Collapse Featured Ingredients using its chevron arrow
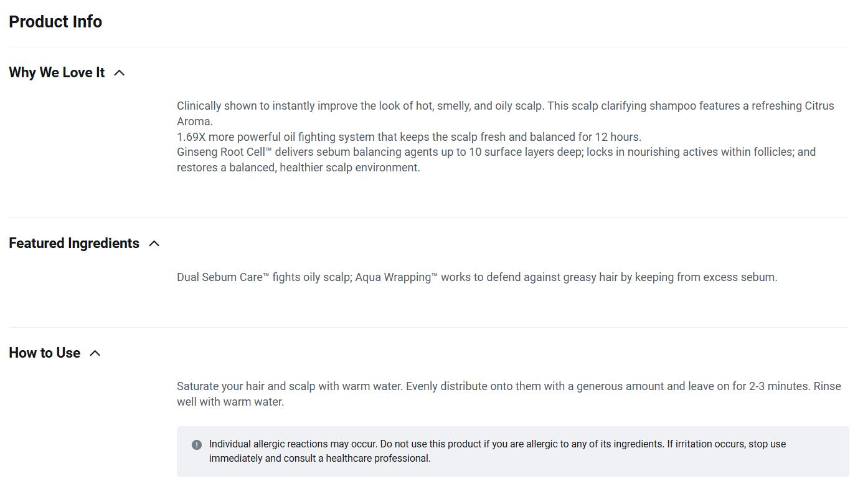 tap(154, 244)
